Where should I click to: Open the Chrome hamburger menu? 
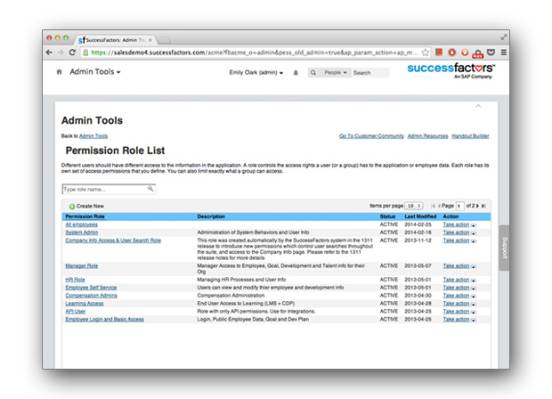tap(504, 52)
